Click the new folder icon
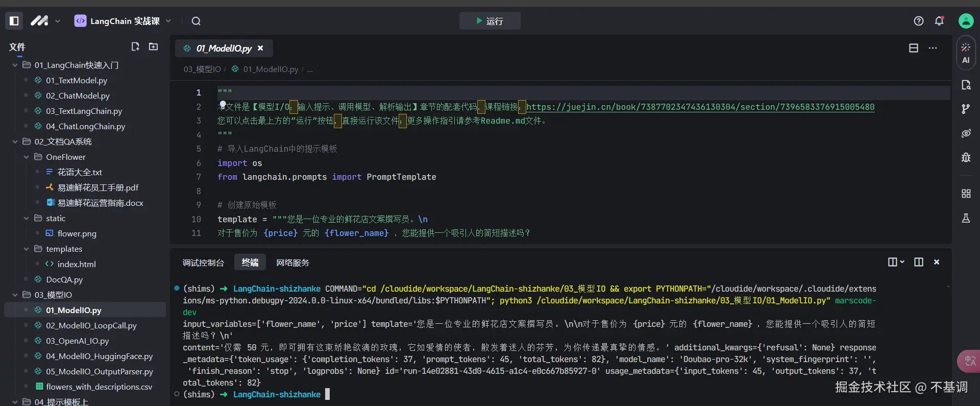980x406 pixels. [153, 47]
